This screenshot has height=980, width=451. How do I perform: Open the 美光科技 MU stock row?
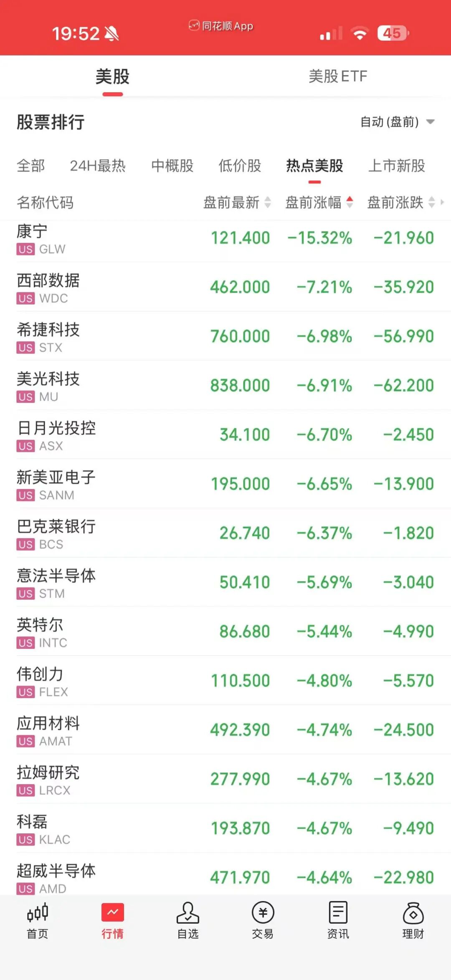pos(225,386)
